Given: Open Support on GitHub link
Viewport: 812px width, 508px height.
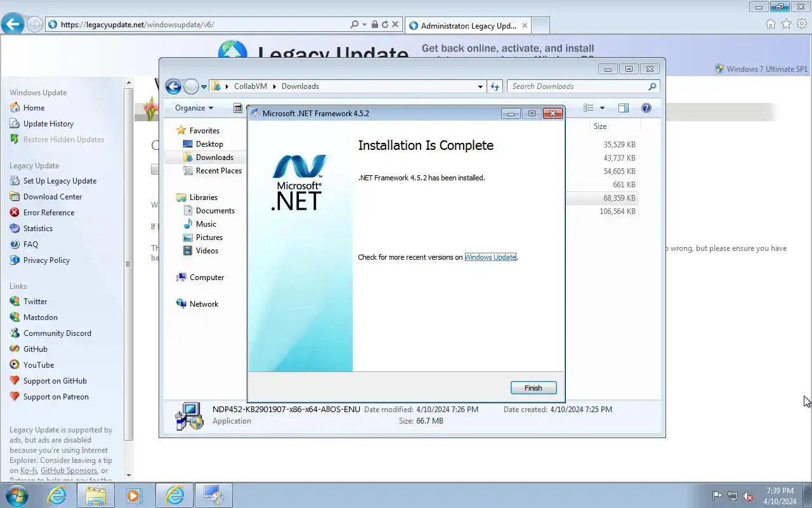Looking at the screenshot, I should pyautogui.click(x=55, y=381).
